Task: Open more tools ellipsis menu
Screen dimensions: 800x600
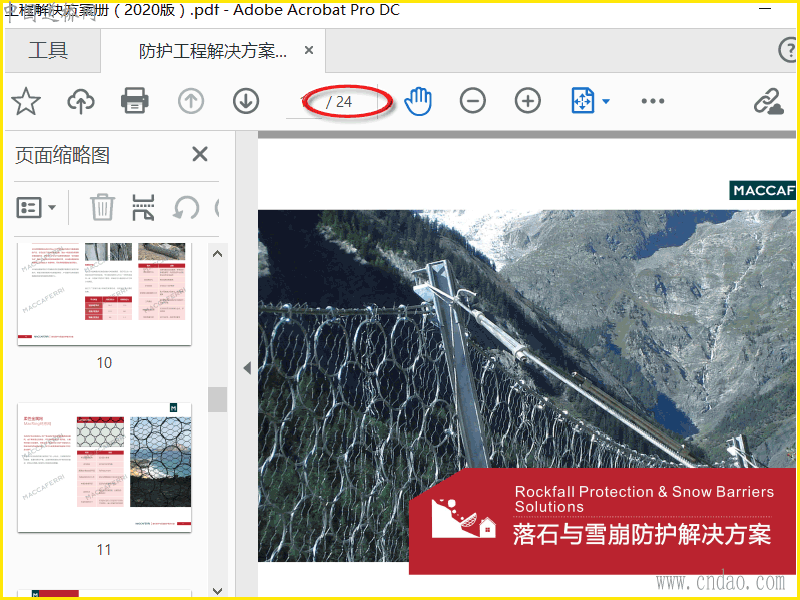Action: coord(653,101)
